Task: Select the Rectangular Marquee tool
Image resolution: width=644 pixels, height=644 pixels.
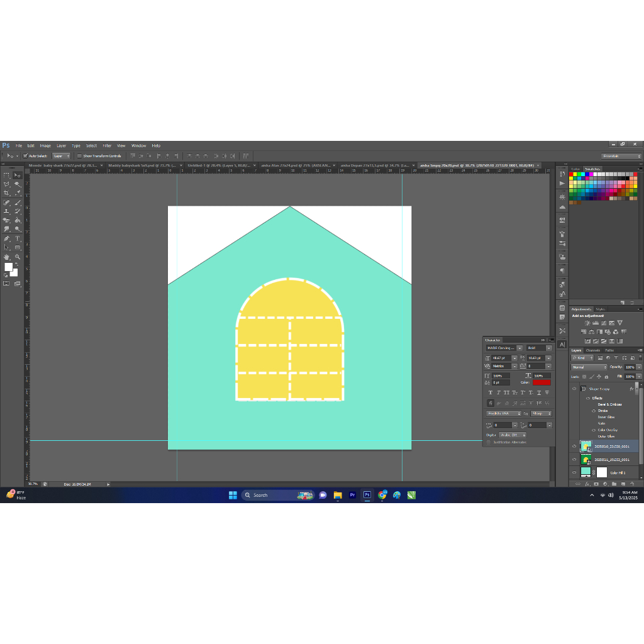Action: (6, 175)
